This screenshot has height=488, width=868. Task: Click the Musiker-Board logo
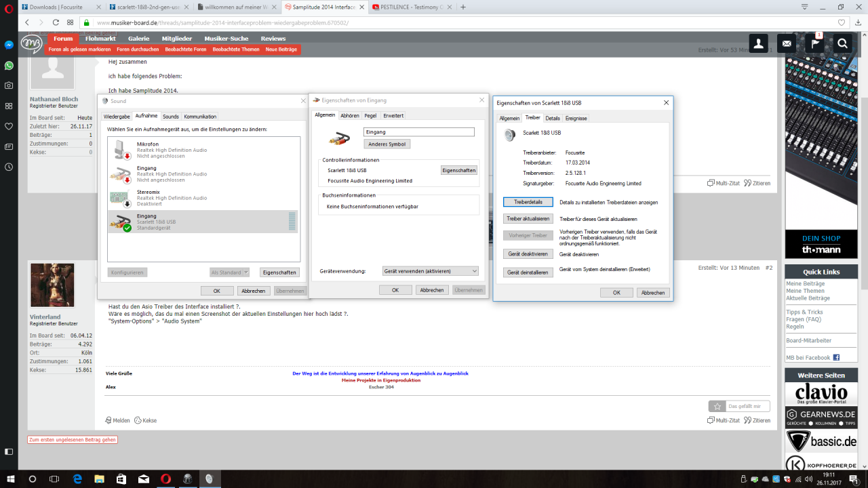31,43
